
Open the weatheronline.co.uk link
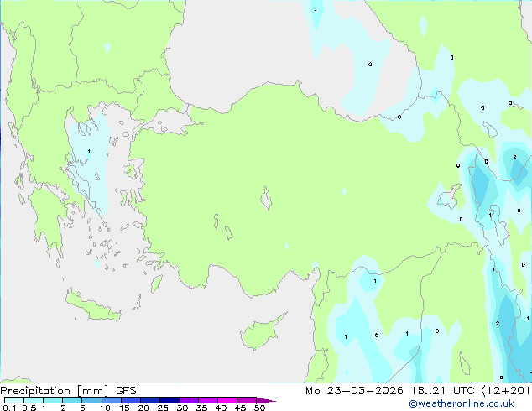pos(461,403)
